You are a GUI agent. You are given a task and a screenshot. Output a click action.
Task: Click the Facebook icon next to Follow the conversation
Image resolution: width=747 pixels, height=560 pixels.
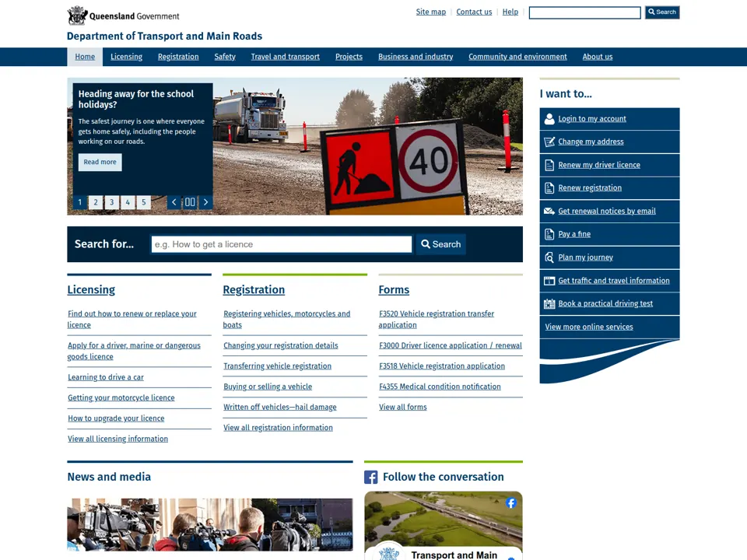[370, 477]
